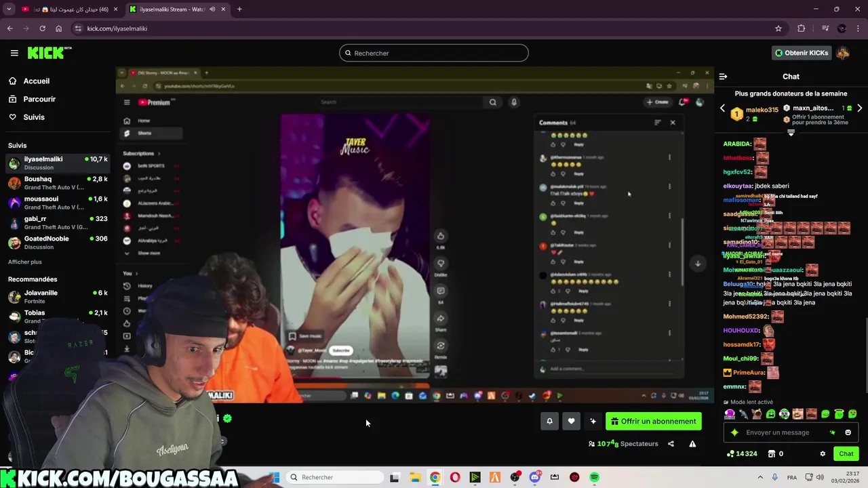
Task: Open the tab search dropdown arrow
Action: tap(9, 9)
